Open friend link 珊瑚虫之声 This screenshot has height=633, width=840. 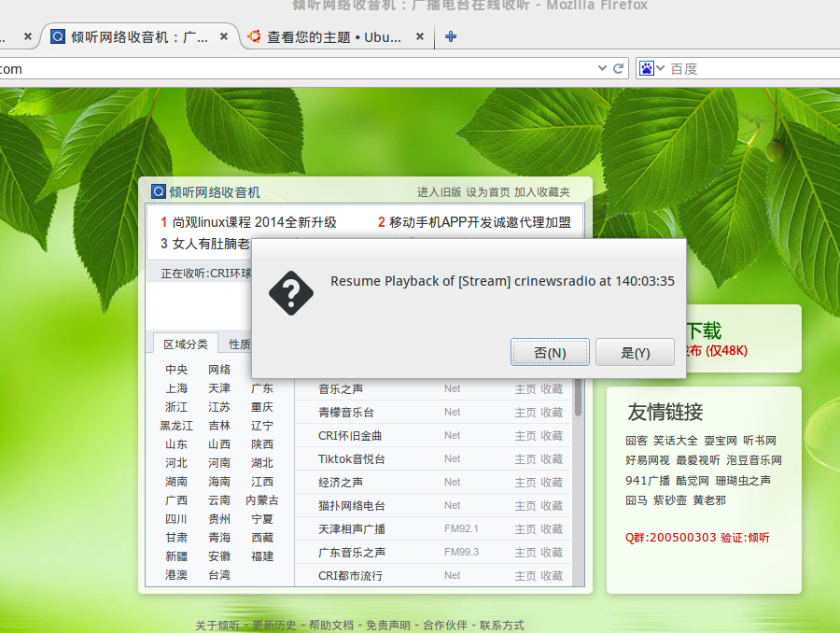tap(743, 480)
